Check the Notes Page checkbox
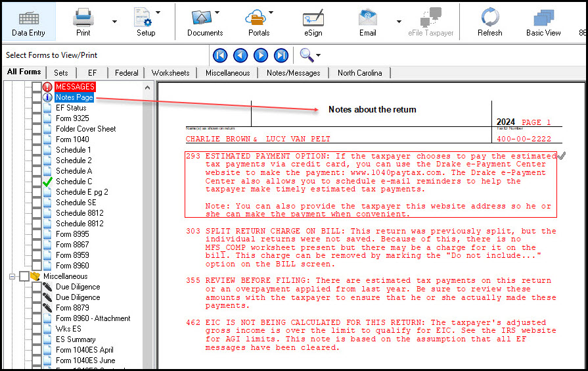This screenshot has height=371, width=588. [x=36, y=97]
